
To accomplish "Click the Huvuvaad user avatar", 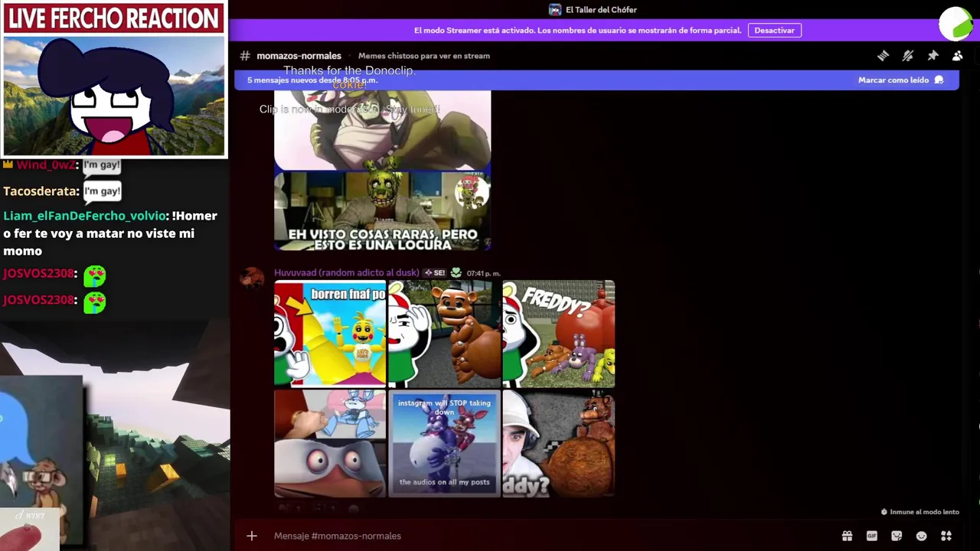I will click(252, 278).
